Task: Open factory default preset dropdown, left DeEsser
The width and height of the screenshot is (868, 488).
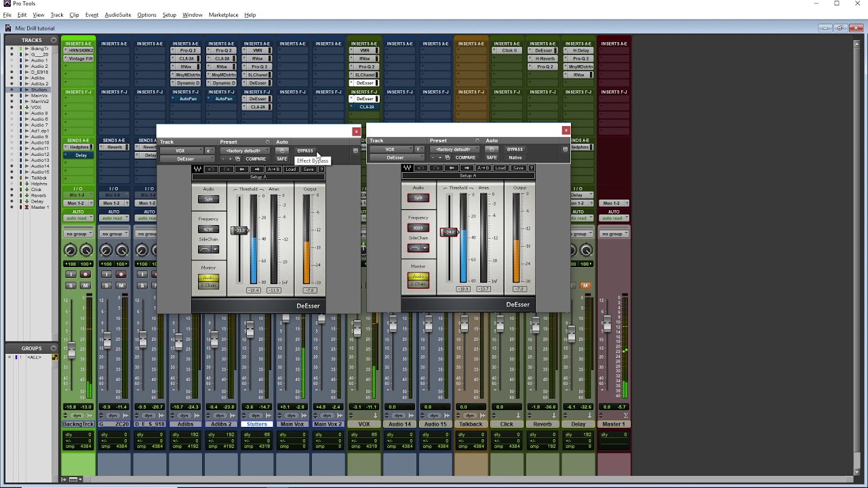Action: 245,150
